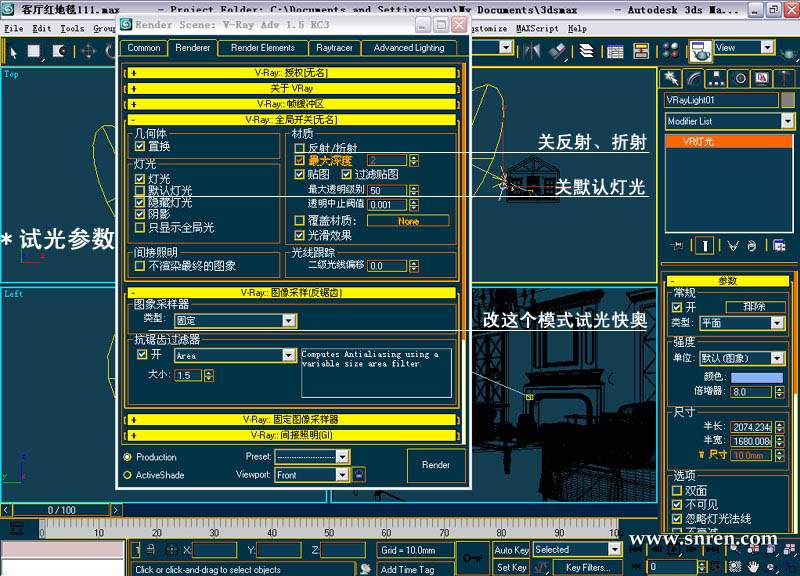Click Configure Modifier Sets icon
The width and height of the screenshot is (800, 576).
point(779,246)
